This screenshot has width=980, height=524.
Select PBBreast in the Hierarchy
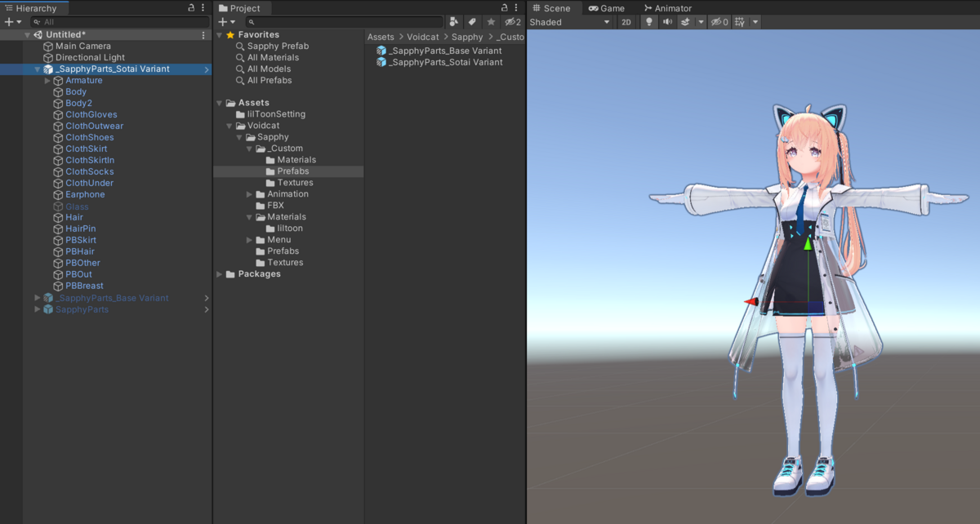(84, 286)
